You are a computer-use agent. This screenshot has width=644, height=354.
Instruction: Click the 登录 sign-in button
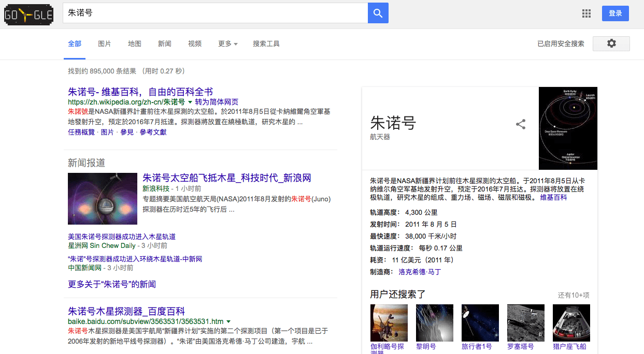(615, 13)
